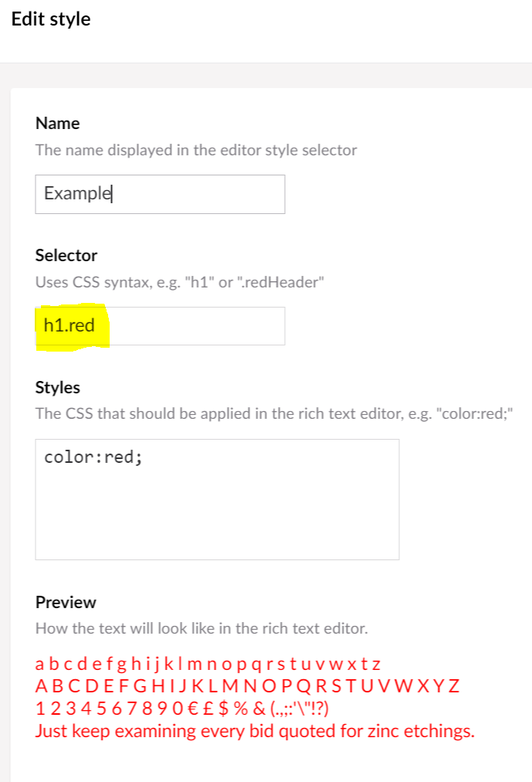Select the highlighted 'h1.red' selector text
Viewport: 532px width, 782px height.
68,325
